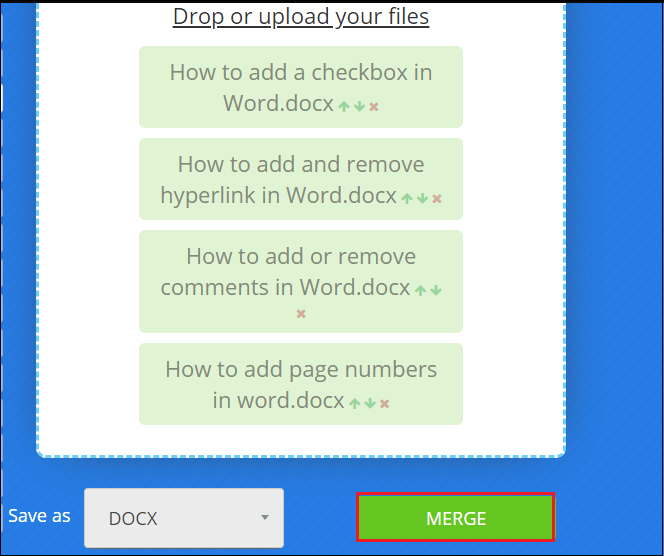The height and width of the screenshot is (556, 664).
Task: Remove the comments in Word.docx file
Action: pyautogui.click(x=301, y=314)
